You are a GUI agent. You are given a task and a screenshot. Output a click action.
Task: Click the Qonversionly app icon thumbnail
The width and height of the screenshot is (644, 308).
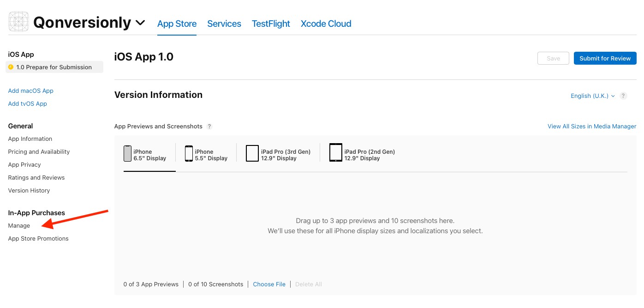(x=18, y=21)
